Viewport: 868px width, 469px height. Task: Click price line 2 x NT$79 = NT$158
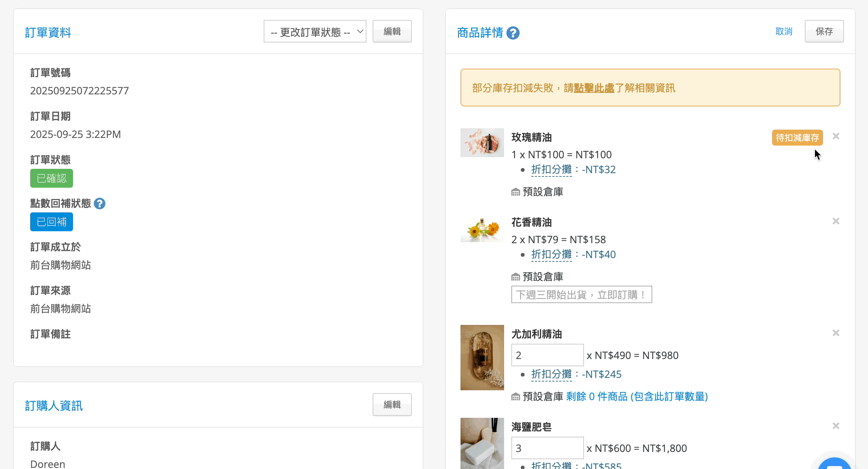[x=559, y=240]
